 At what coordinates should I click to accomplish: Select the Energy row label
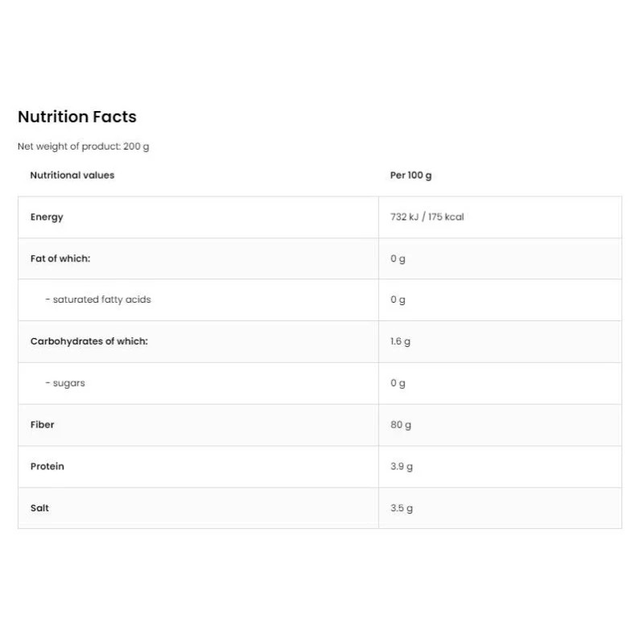pos(47,217)
